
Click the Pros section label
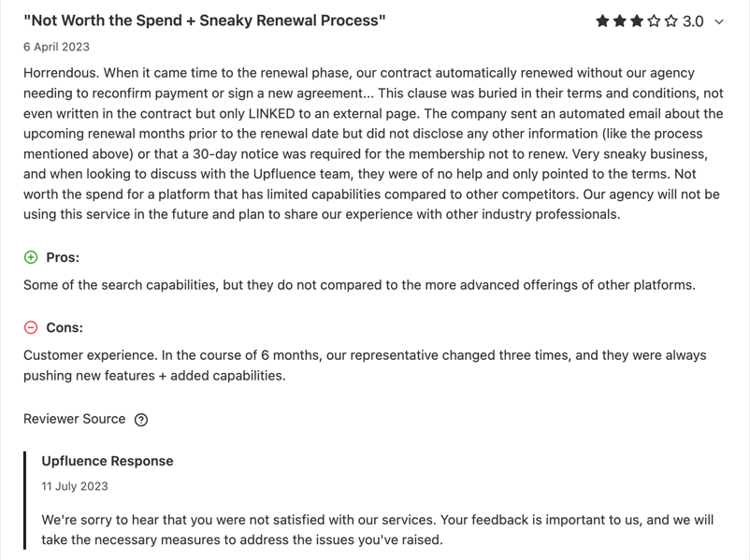[x=63, y=257]
